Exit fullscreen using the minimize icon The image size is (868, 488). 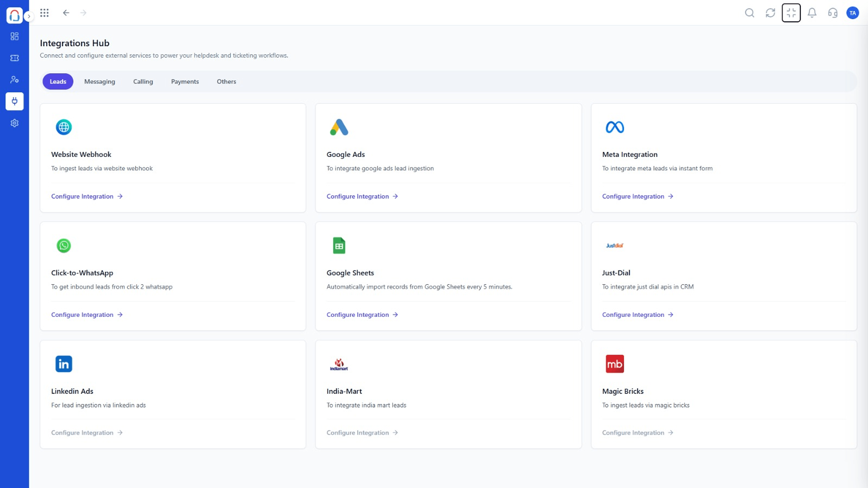791,13
